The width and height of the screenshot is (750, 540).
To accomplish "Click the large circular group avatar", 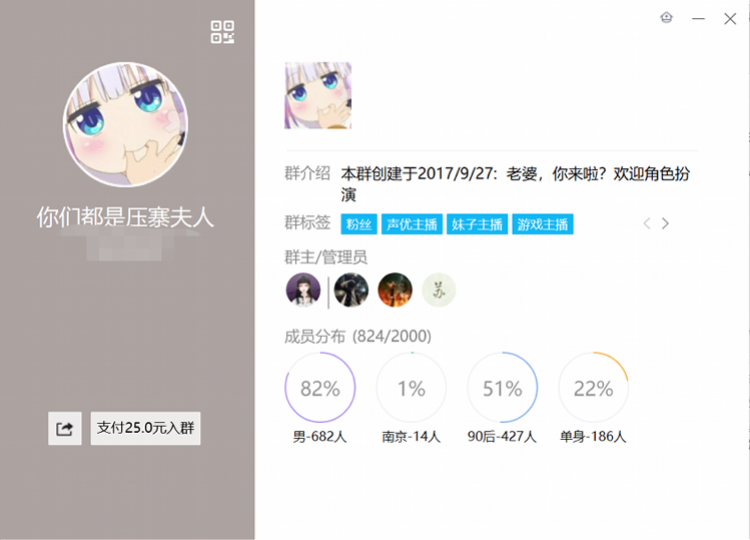I will (x=125, y=124).
